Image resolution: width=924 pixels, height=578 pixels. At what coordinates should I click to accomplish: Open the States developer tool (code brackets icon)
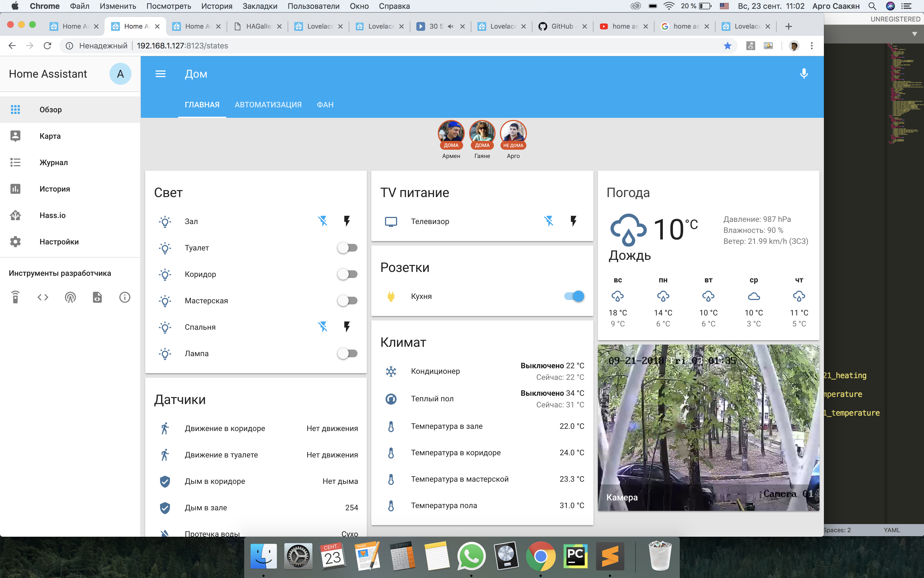pos(43,297)
